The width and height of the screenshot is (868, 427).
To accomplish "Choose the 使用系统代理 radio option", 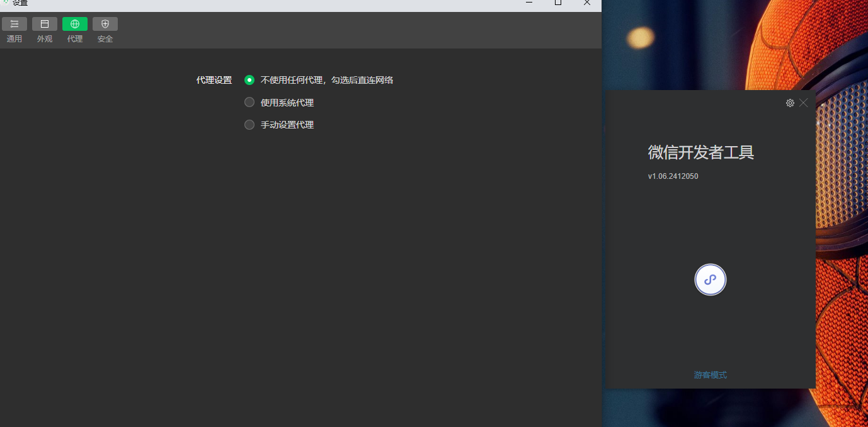I will (249, 102).
